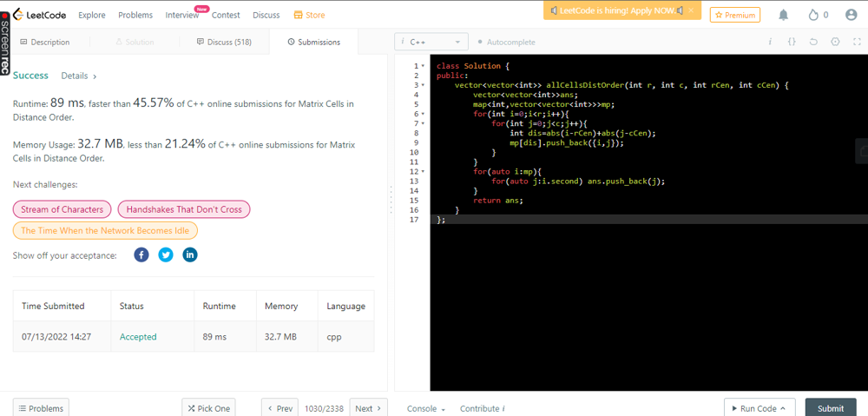
Task: Go to Next problem
Action: tap(369, 408)
